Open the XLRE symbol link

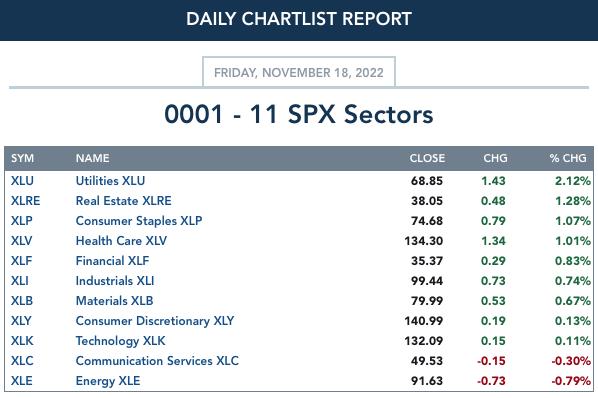click(25, 201)
